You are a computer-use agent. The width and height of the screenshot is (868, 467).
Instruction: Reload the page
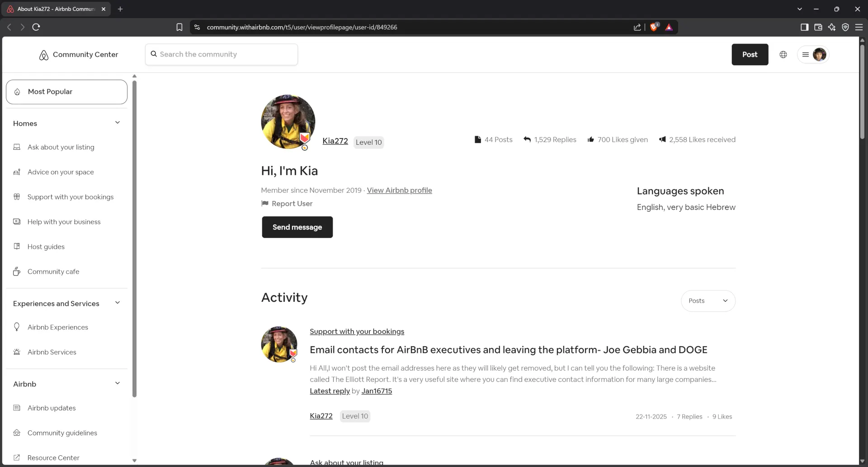(36, 27)
